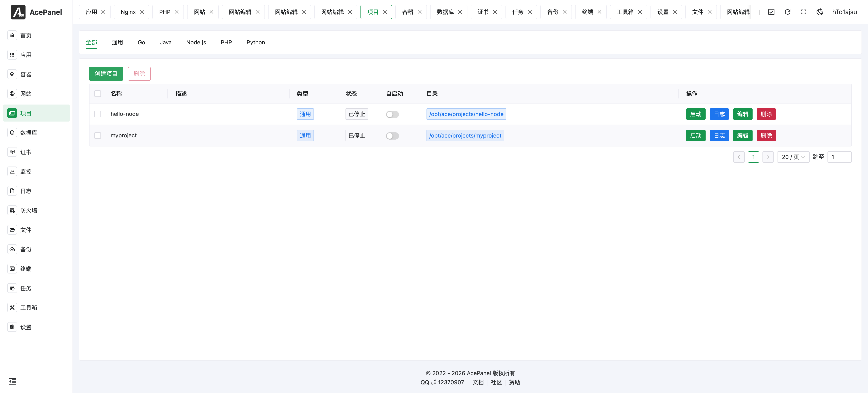
Task: Switch to the Node.js filter tab
Action: click(x=196, y=43)
